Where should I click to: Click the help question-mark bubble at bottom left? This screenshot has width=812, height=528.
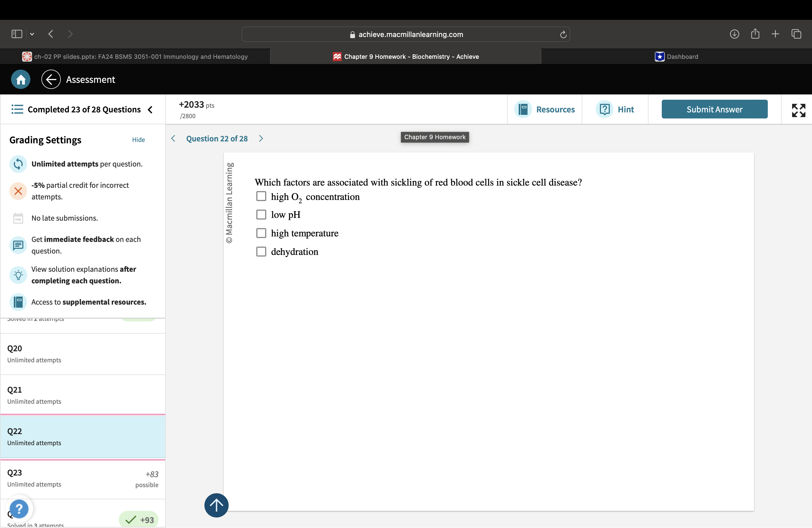(x=19, y=509)
